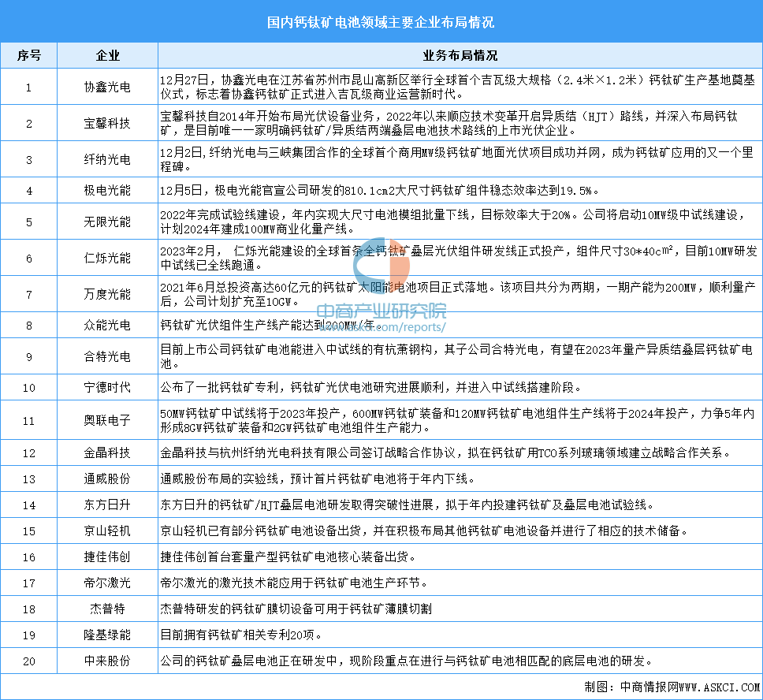Click the description starting "京山轻机已有部分钙钛矿"
The width and height of the screenshot is (763, 700).
[424, 531]
